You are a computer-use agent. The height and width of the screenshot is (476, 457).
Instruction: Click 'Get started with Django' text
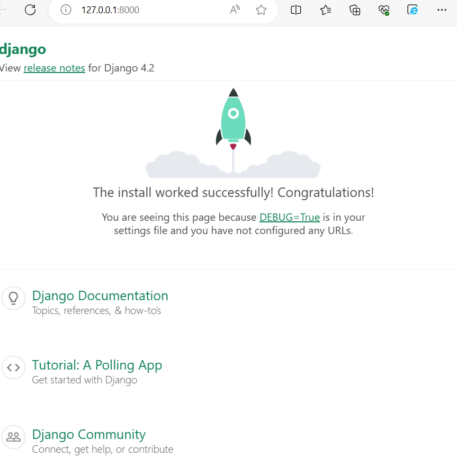tap(84, 380)
